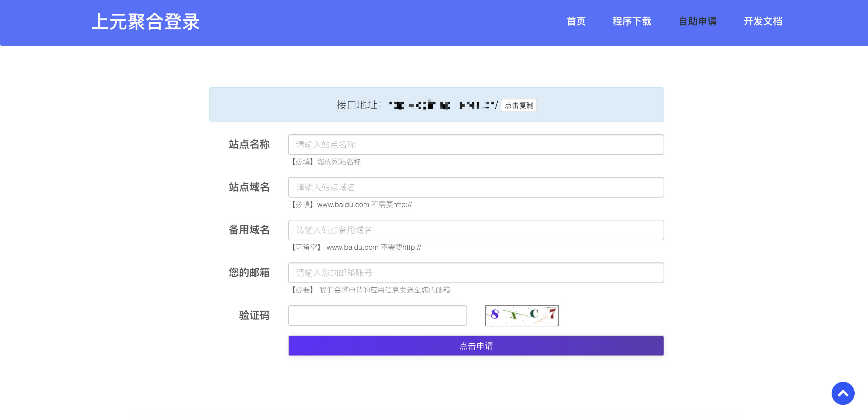
Task: Open the 程序下载 navigation item
Action: click(632, 21)
